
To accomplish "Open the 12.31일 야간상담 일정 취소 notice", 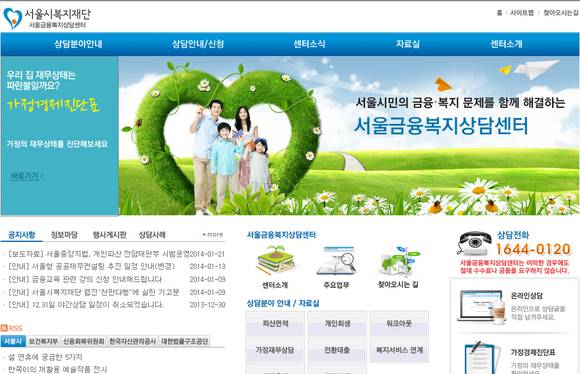I will (x=85, y=305).
